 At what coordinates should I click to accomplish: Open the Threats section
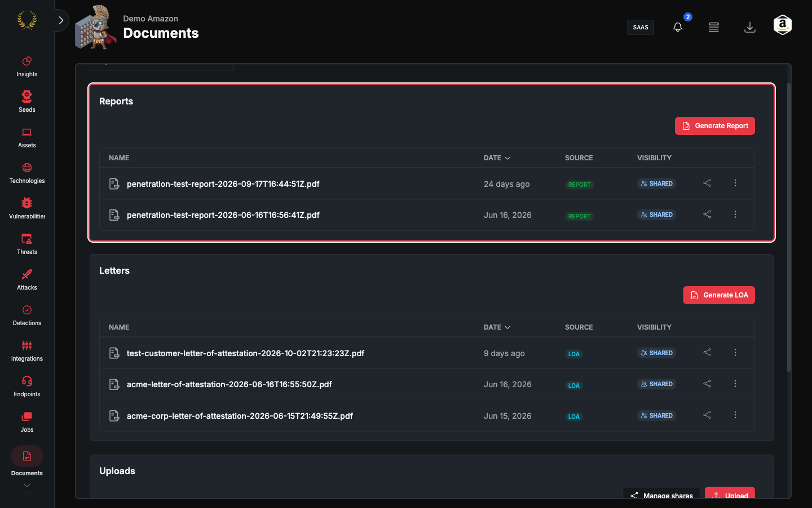tap(27, 244)
